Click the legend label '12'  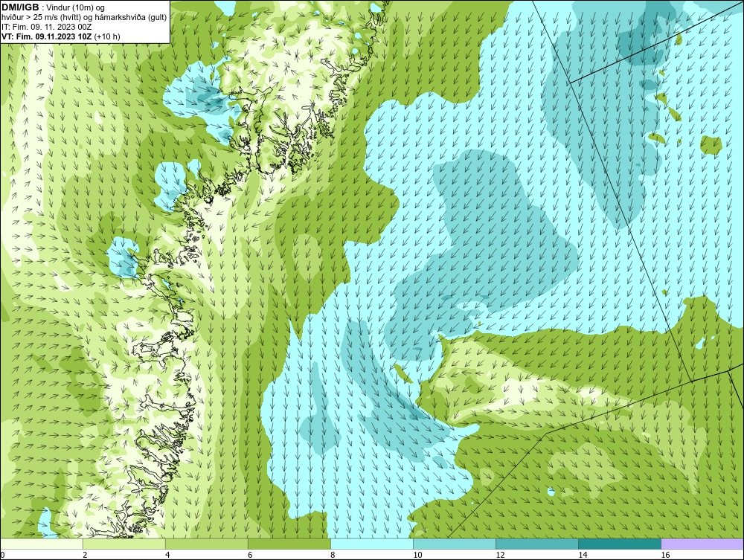click(500, 555)
